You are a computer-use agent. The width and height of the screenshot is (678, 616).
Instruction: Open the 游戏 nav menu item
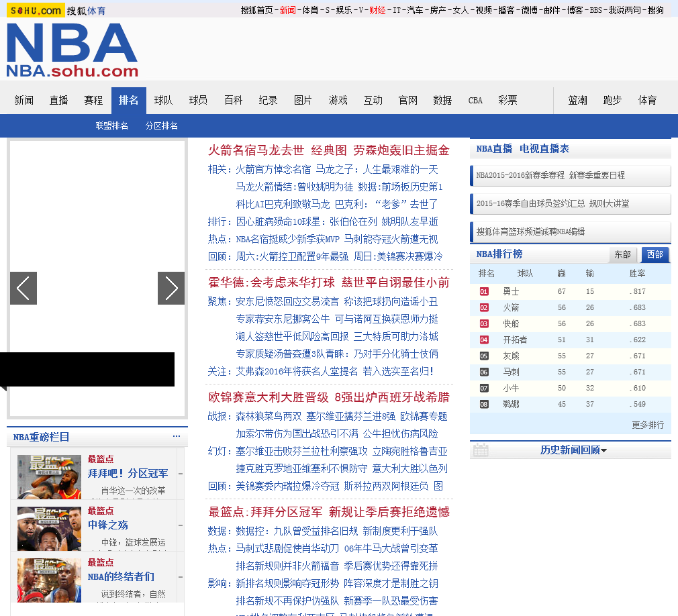[x=338, y=100]
